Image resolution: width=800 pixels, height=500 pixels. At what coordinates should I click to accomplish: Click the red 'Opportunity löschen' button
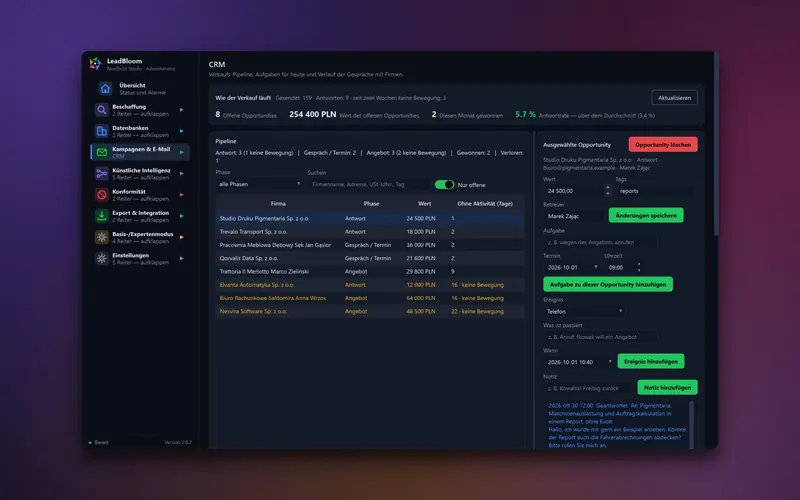pos(663,144)
